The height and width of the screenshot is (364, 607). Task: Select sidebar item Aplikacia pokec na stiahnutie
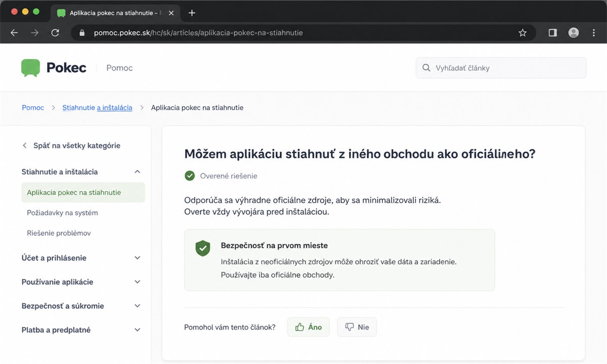click(83, 193)
